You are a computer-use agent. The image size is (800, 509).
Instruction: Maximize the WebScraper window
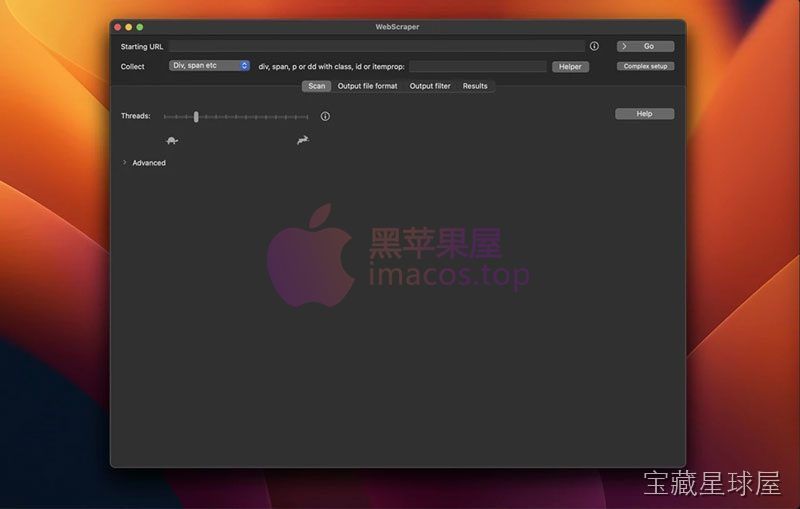(140, 27)
